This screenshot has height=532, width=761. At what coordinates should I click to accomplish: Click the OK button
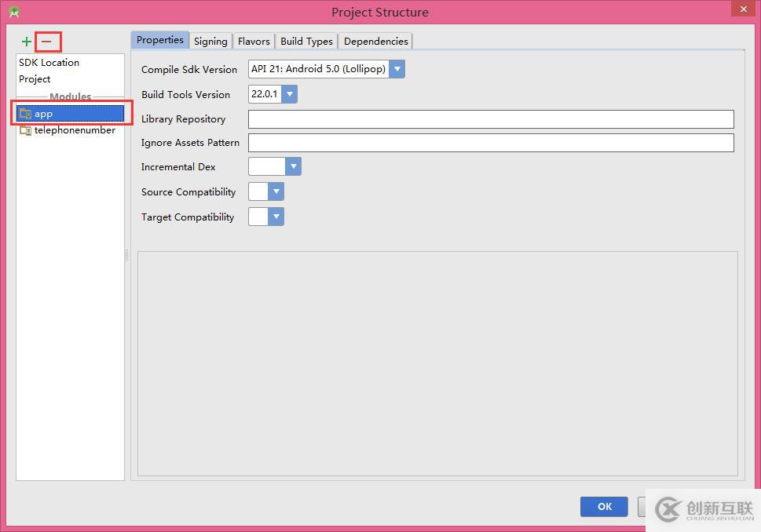pos(604,507)
